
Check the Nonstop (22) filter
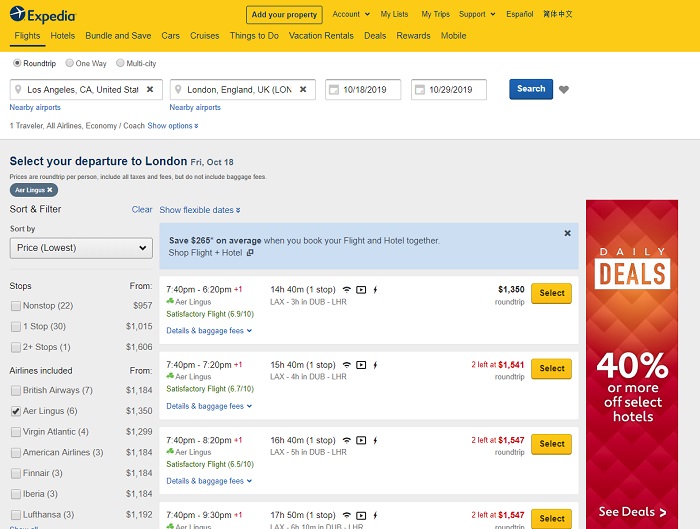16,306
